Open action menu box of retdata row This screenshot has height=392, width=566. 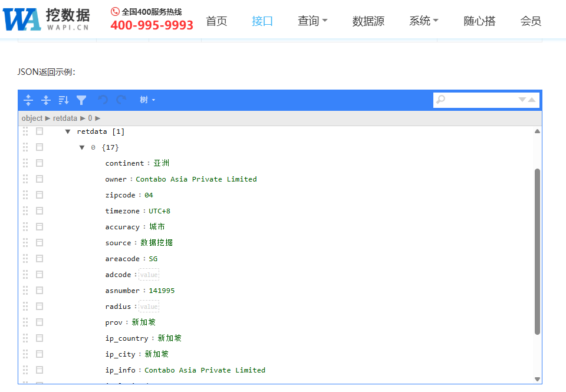(x=40, y=131)
